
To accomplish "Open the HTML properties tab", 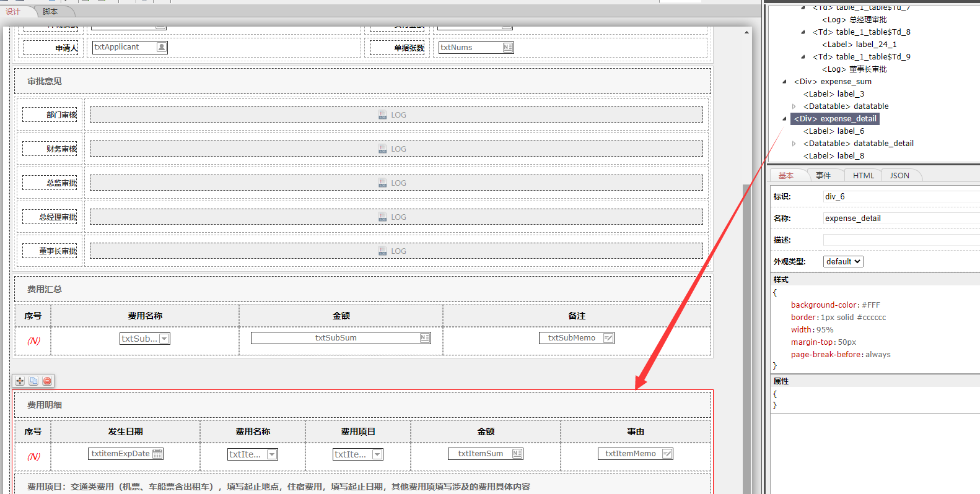I will click(863, 176).
